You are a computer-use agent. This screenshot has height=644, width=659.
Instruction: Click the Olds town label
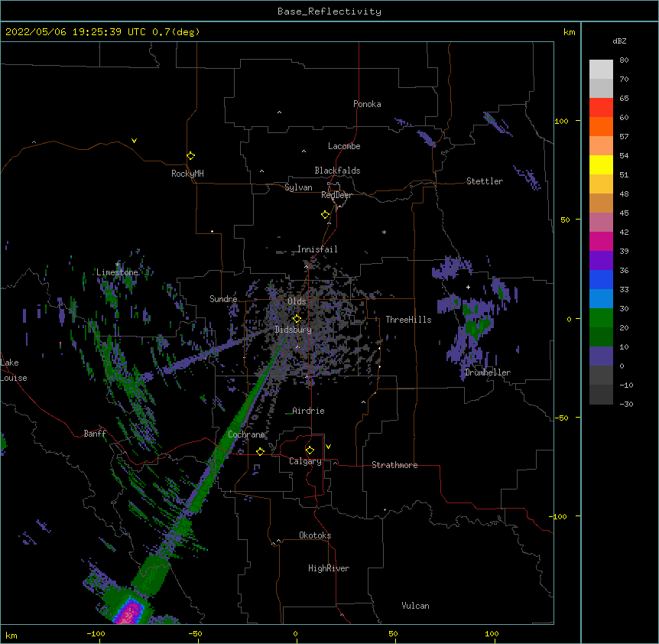[x=297, y=301]
